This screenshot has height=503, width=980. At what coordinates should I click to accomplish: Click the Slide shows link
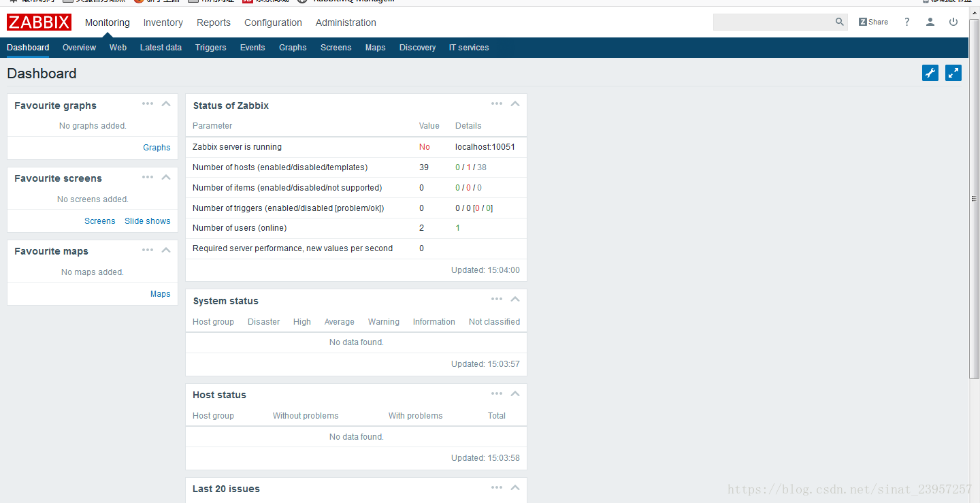coord(148,221)
